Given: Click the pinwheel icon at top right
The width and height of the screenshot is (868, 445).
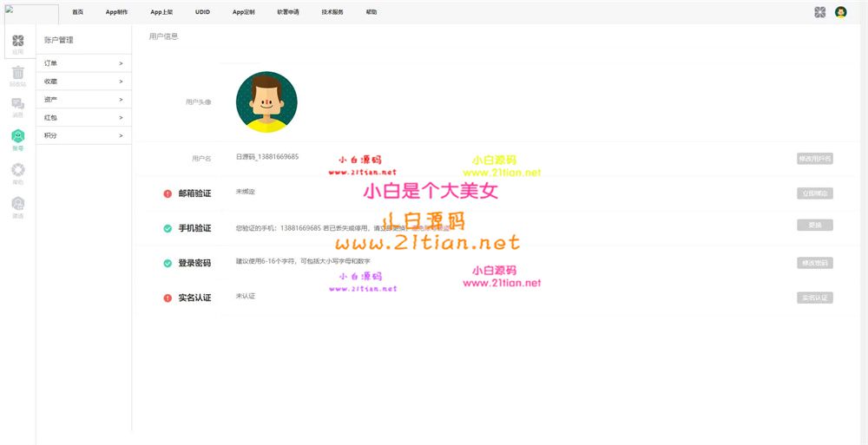Looking at the screenshot, I should [x=820, y=12].
